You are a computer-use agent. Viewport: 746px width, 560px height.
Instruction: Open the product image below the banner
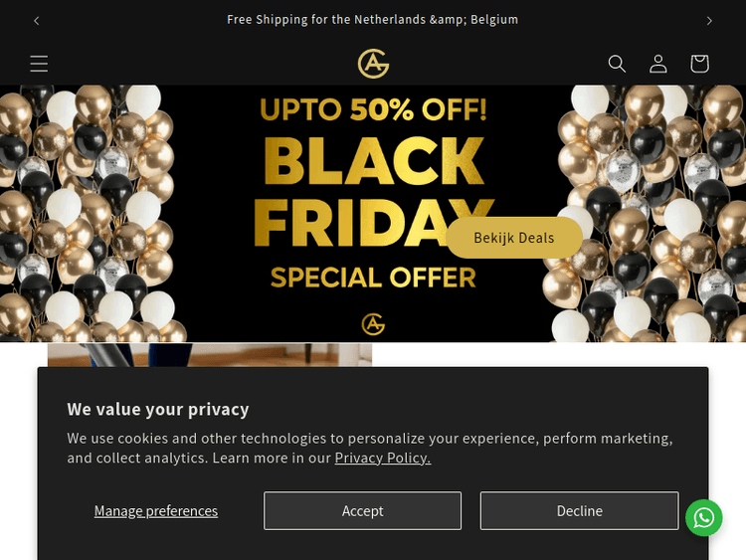(210, 355)
